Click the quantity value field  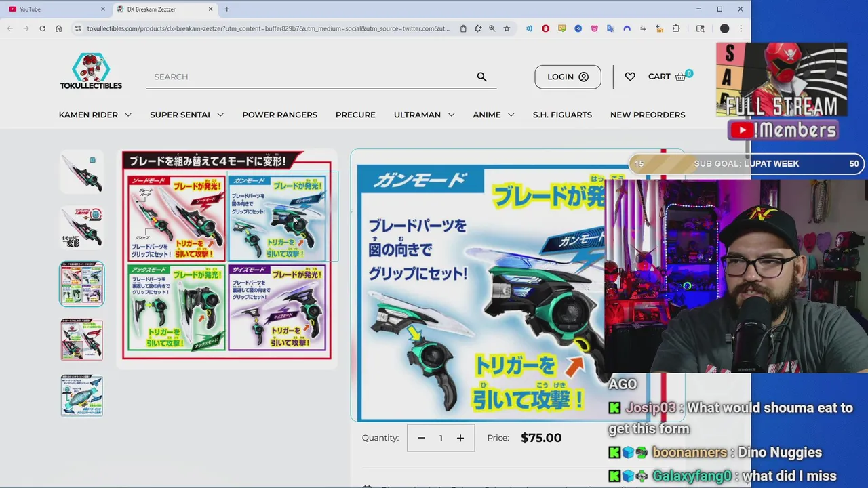click(x=441, y=438)
